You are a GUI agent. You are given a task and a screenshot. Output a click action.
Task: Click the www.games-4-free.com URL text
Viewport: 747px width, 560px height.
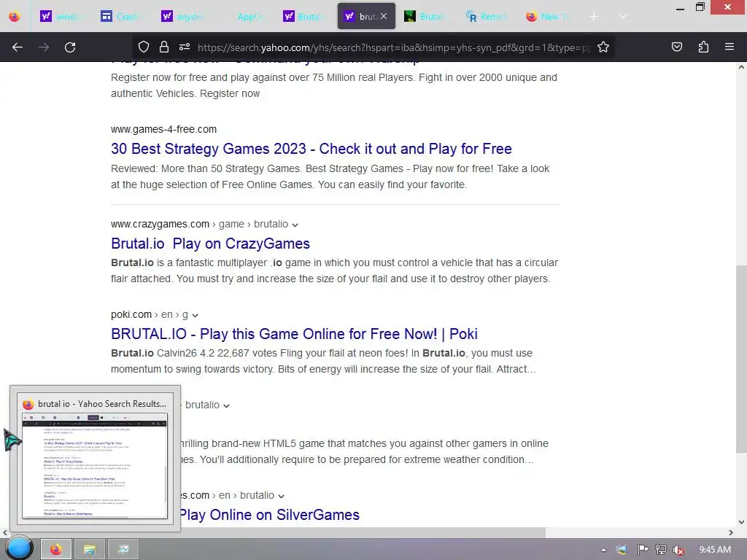click(x=163, y=129)
